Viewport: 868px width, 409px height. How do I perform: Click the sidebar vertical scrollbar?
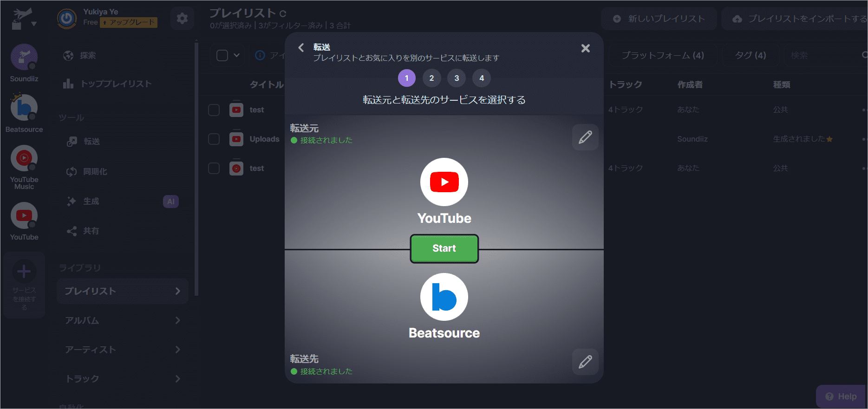(x=196, y=169)
